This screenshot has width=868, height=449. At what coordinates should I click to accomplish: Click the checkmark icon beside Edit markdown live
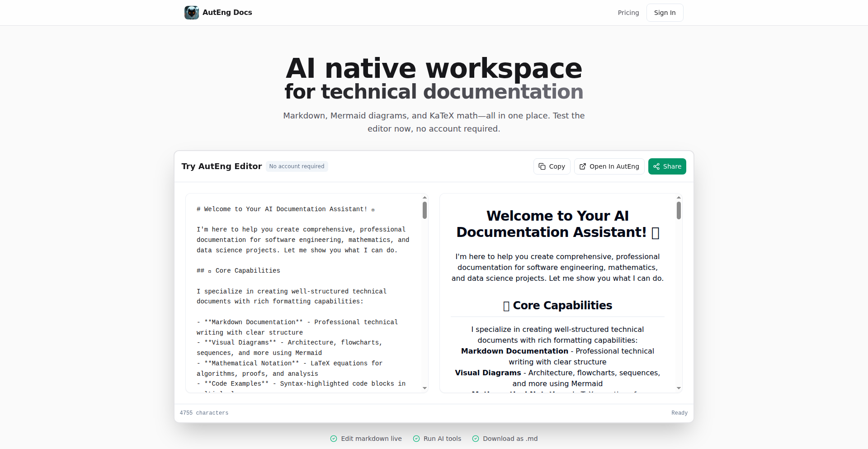tap(334, 439)
